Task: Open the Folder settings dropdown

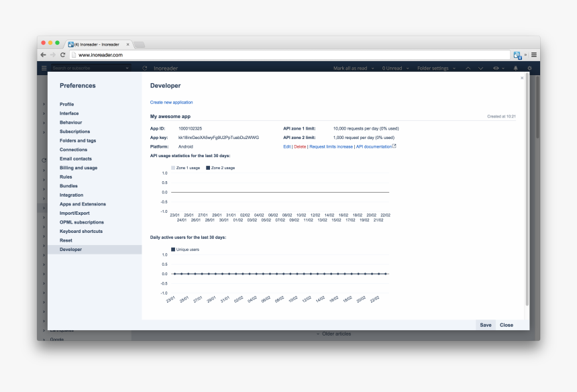Action: tap(436, 68)
